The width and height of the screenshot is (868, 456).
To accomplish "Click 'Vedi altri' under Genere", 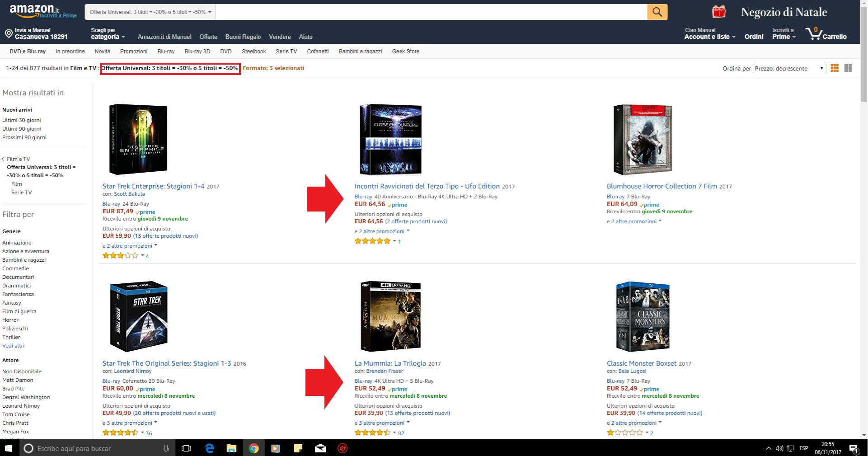I will (x=14, y=346).
